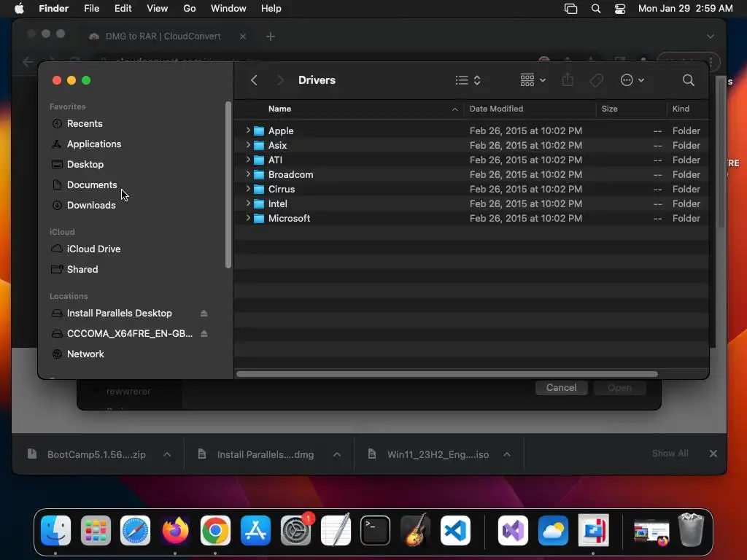747x560 pixels.
Task: Select the Intel folder name
Action: pyautogui.click(x=278, y=204)
